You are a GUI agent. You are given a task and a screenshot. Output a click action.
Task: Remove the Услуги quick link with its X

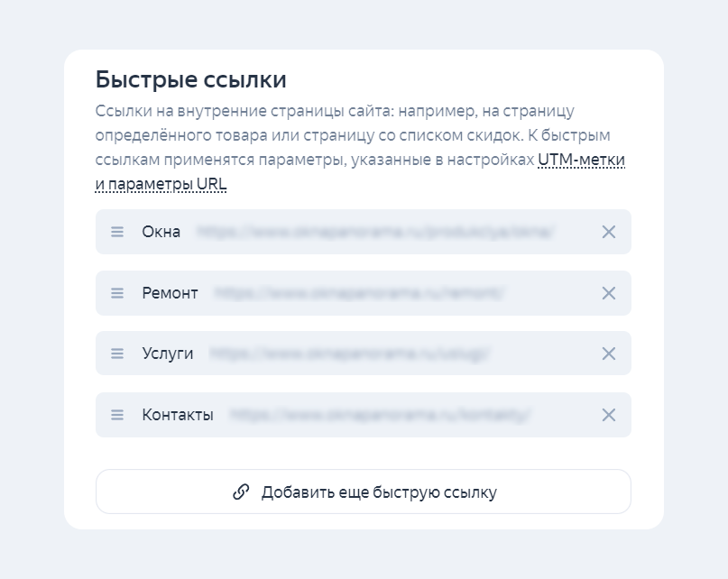click(609, 354)
